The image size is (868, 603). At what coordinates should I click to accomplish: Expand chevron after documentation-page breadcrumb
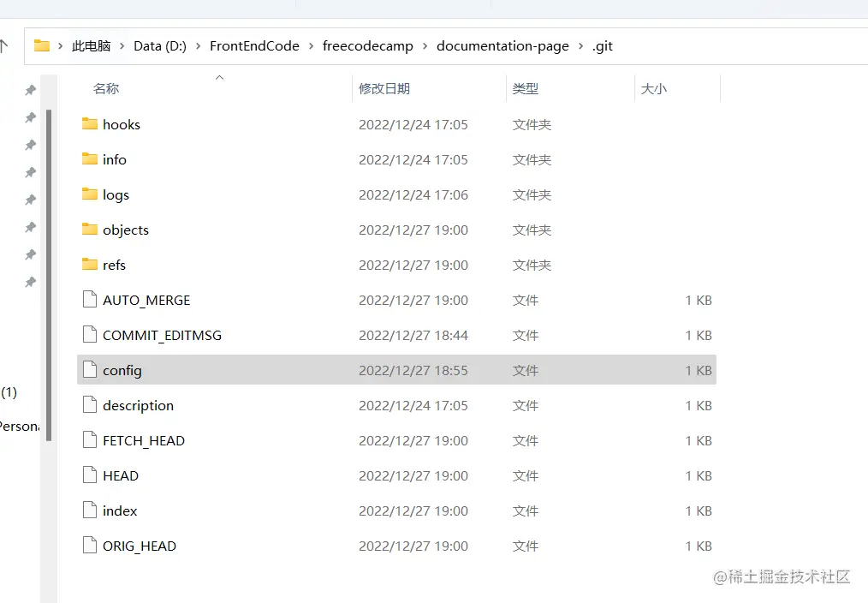tap(580, 46)
